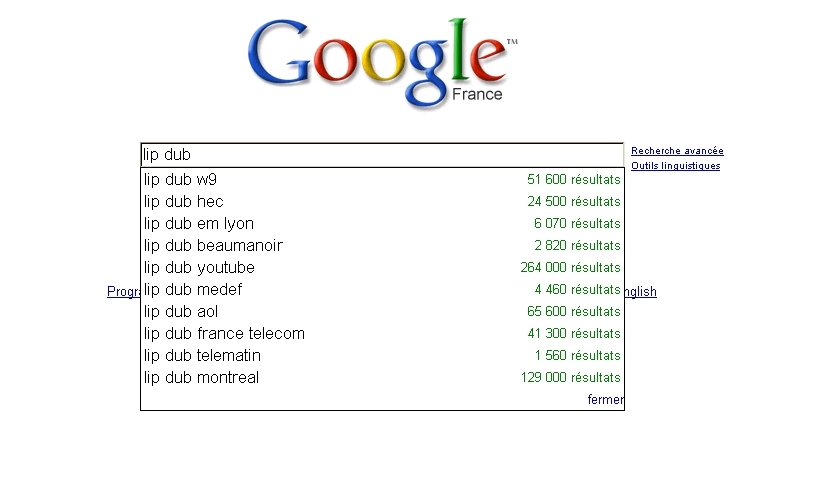
Task: Select the 'lip dub medef' suggestion
Action: pos(192,290)
